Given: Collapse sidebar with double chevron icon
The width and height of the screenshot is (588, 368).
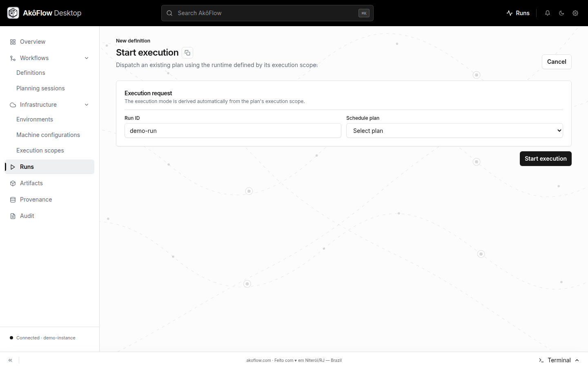Looking at the screenshot, I should (x=10, y=360).
